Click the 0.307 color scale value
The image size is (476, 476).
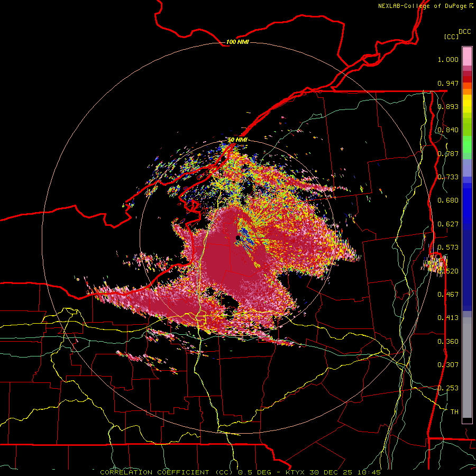[448, 365]
